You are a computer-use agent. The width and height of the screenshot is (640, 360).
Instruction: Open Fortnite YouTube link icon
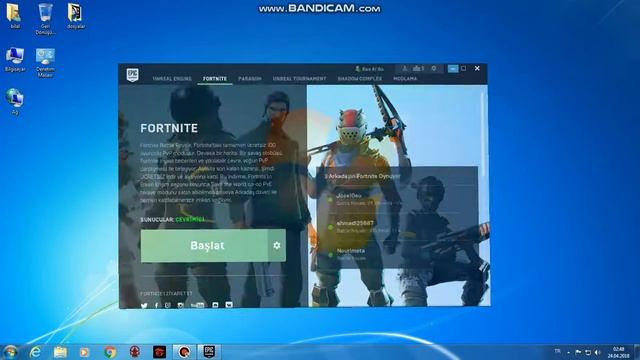tap(198, 305)
